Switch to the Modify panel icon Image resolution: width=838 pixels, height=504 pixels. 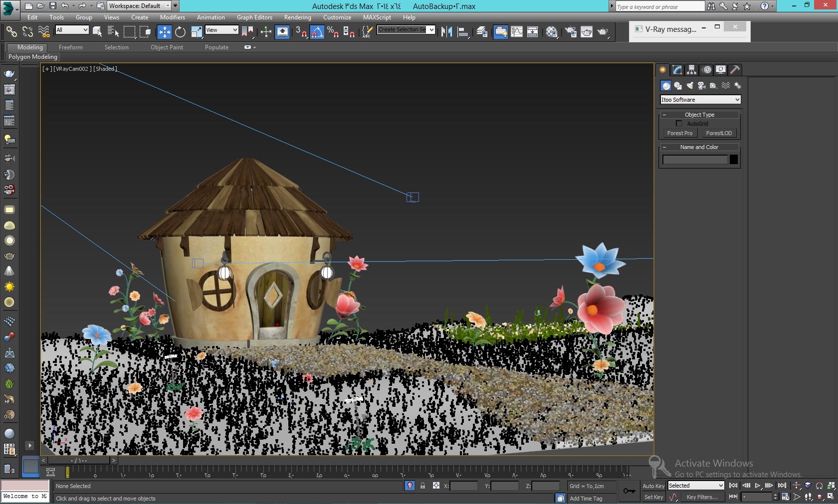click(x=676, y=70)
